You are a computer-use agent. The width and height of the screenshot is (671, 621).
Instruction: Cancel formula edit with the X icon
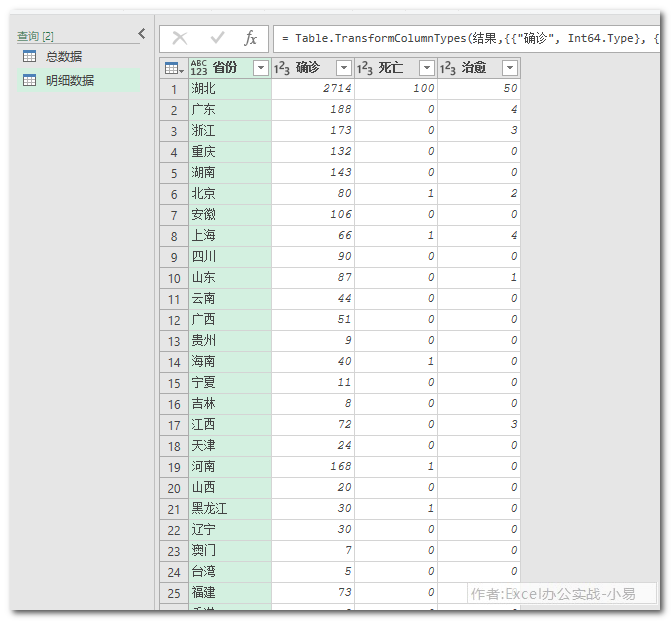coord(180,38)
